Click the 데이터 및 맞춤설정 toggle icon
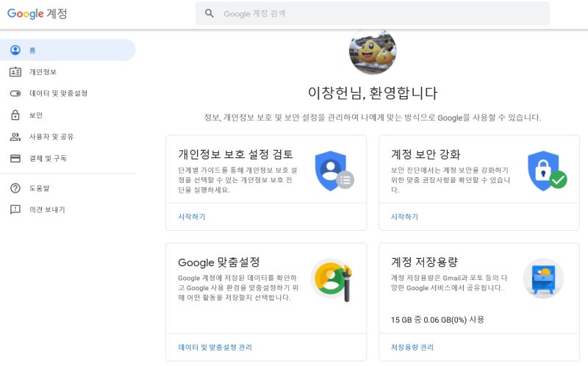Viewport: 588px width, 366px height. (x=15, y=93)
